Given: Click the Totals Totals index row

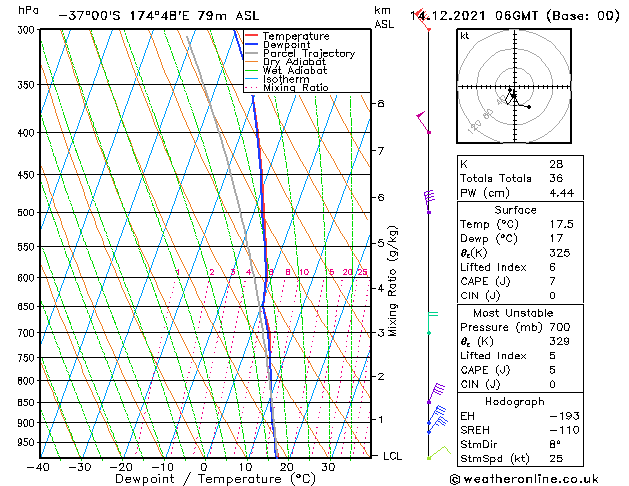Looking at the screenshot, I should [520, 178].
